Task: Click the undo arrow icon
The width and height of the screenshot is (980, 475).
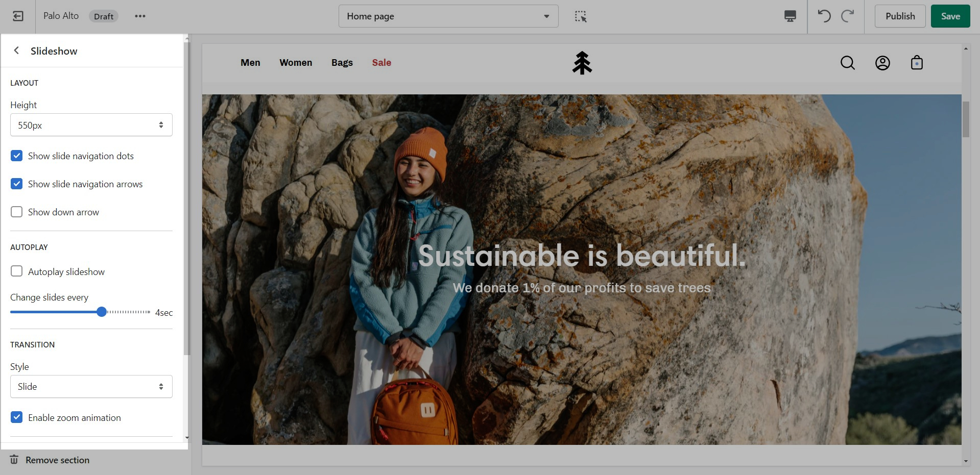Action: tap(824, 16)
